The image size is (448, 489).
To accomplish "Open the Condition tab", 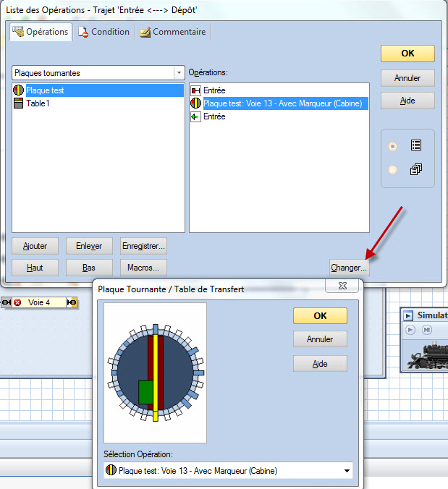I will 103,32.
